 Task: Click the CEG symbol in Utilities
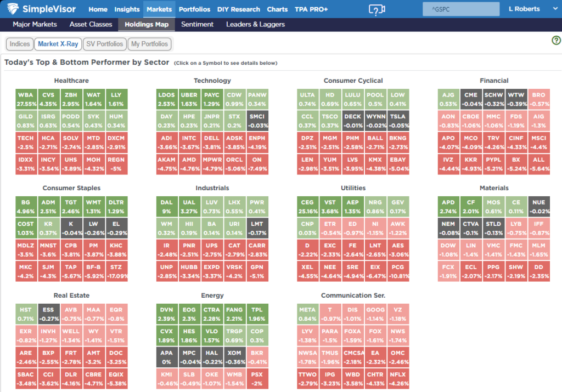pyautogui.click(x=307, y=206)
